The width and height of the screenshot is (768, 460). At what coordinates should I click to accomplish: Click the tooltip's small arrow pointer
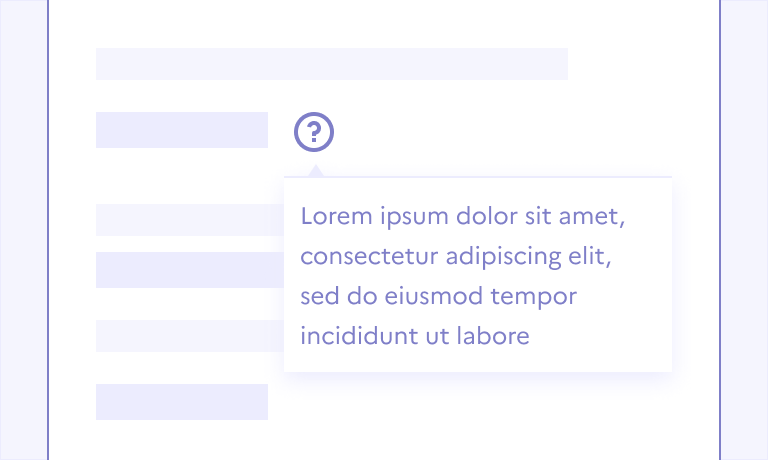[x=316, y=172]
